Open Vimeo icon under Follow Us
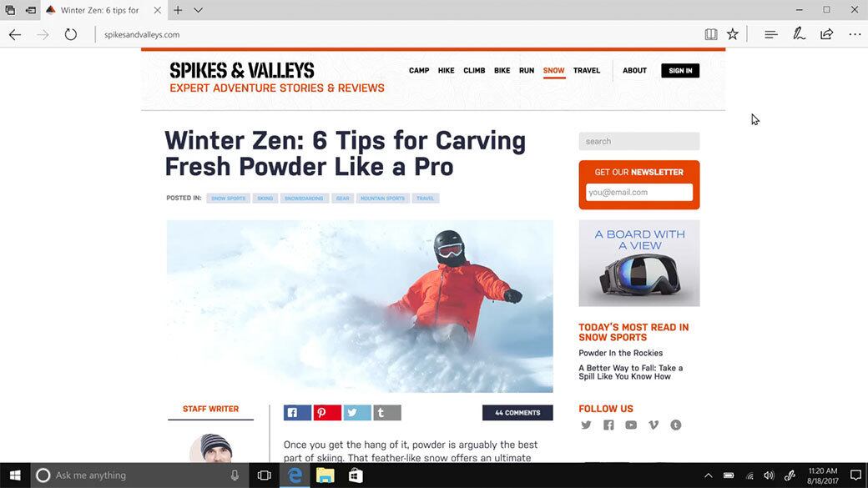 654,425
